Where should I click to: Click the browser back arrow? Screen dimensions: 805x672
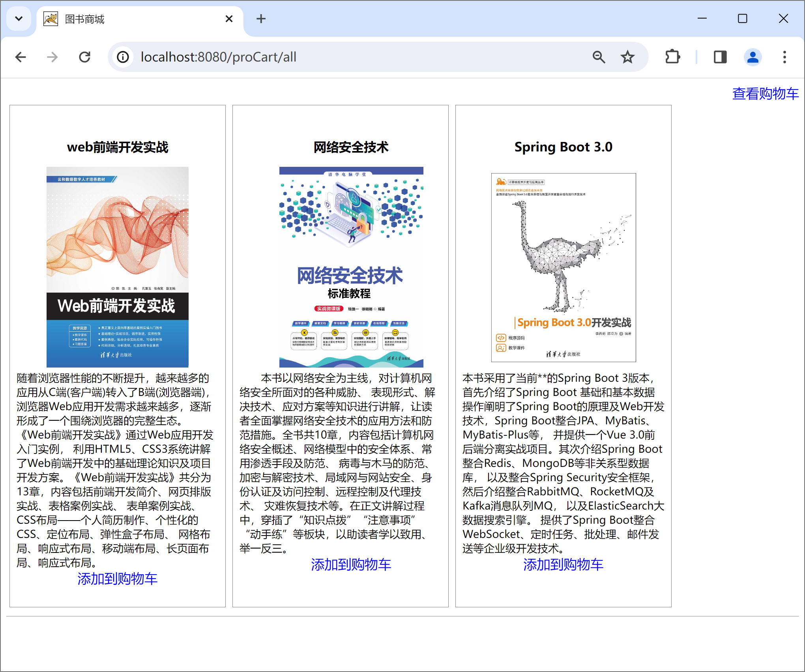click(21, 57)
